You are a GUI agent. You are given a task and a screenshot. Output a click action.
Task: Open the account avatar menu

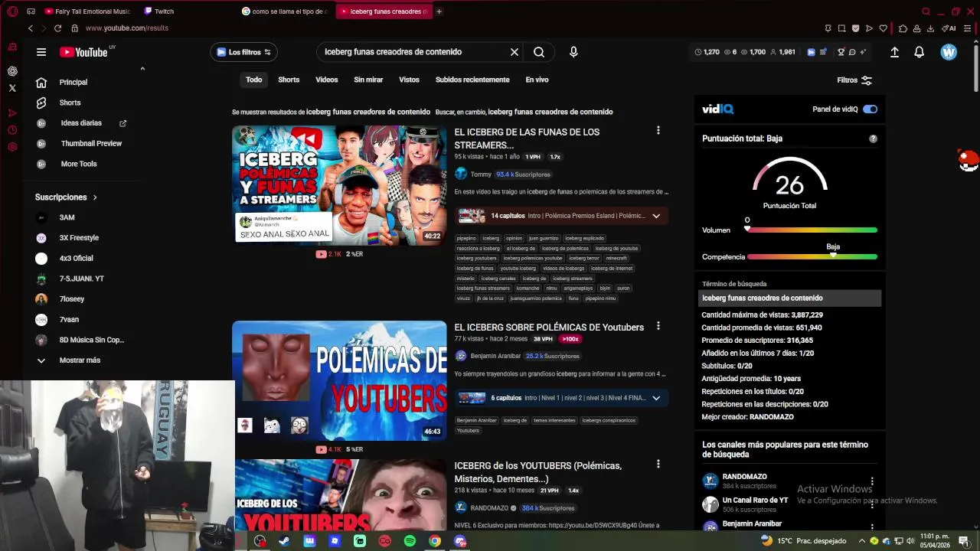click(x=949, y=52)
